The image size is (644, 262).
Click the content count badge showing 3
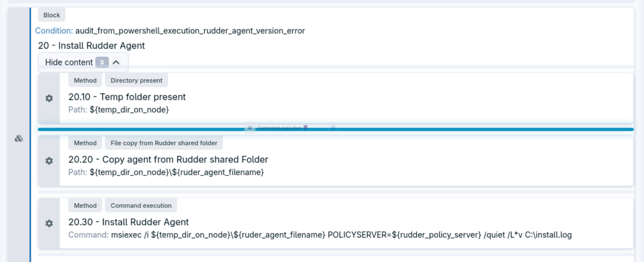[x=102, y=62]
